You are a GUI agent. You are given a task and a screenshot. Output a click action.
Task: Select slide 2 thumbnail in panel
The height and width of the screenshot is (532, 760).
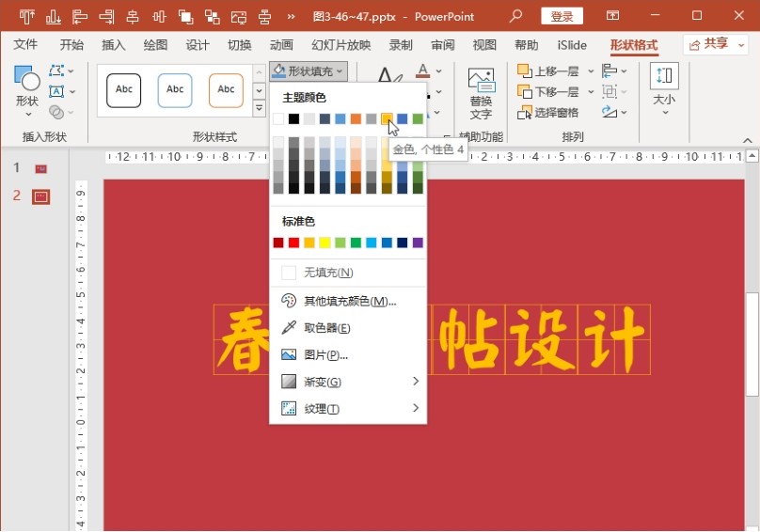coord(40,196)
